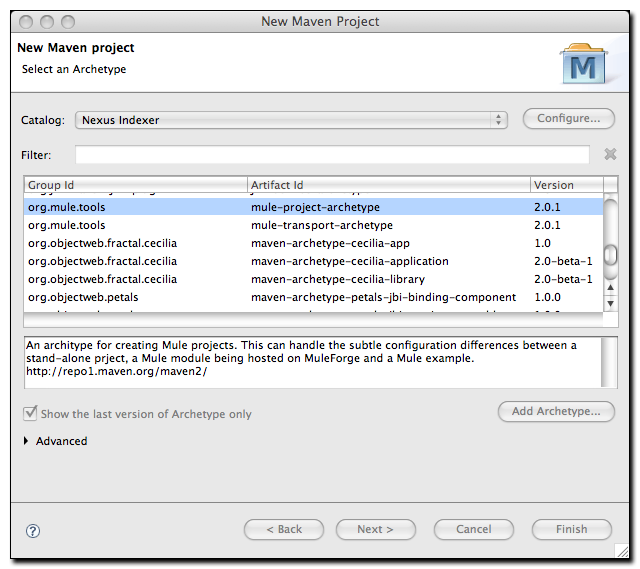The height and width of the screenshot is (569, 640).
Task: Sort by the Group Id column header
Action: click(x=135, y=185)
